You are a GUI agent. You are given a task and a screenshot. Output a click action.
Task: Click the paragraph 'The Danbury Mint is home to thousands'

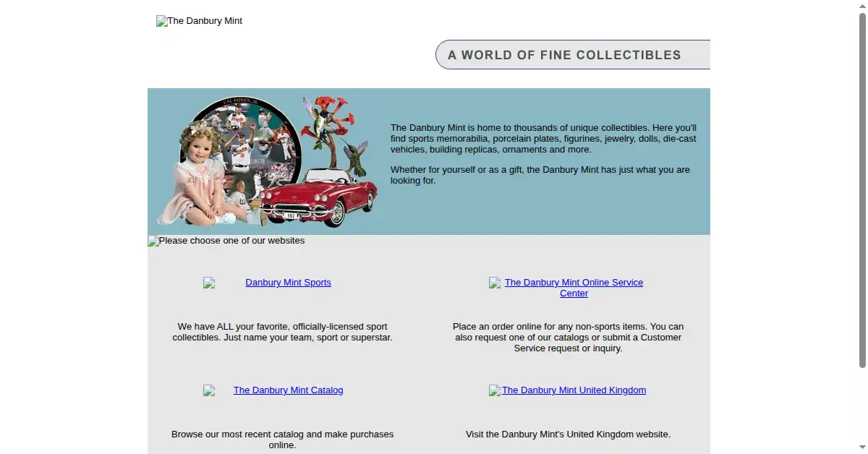[543, 139]
